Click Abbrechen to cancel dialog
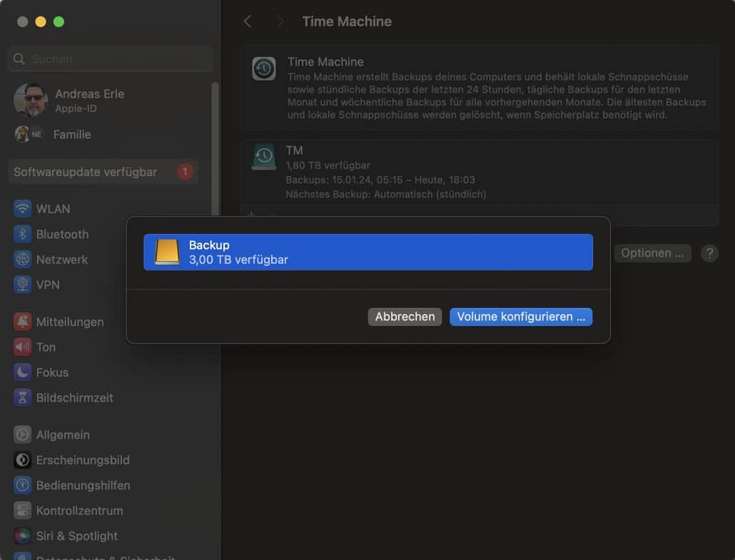This screenshot has width=735, height=560. point(405,317)
